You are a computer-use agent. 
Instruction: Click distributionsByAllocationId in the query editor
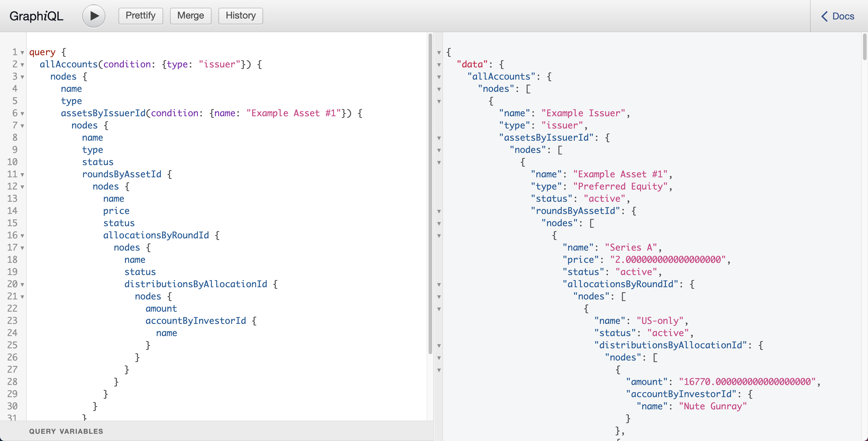click(x=196, y=284)
